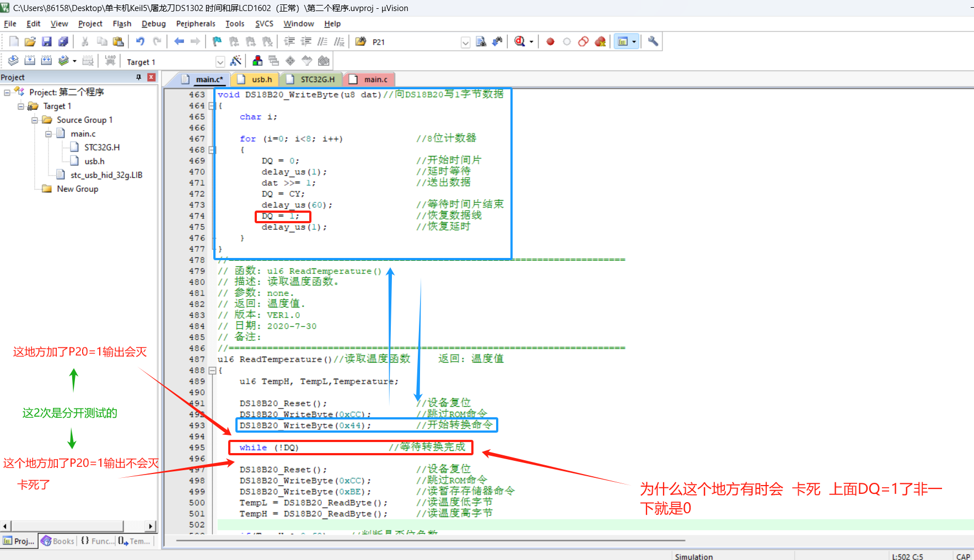The height and width of the screenshot is (560, 974).
Task: Select stc_usb_hid_32g.LIB in project tree
Action: pyautogui.click(x=106, y=175)
